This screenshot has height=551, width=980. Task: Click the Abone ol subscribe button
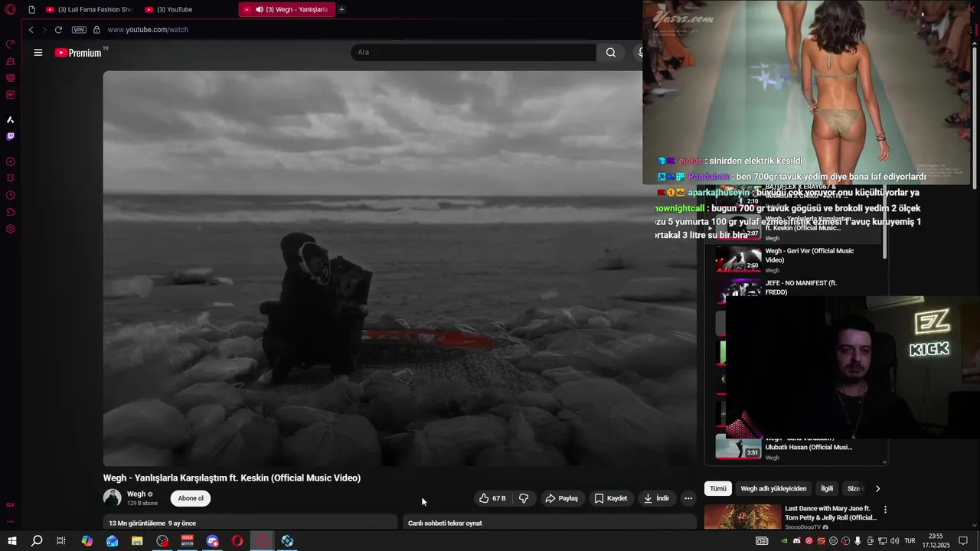(x=191, y=498)
